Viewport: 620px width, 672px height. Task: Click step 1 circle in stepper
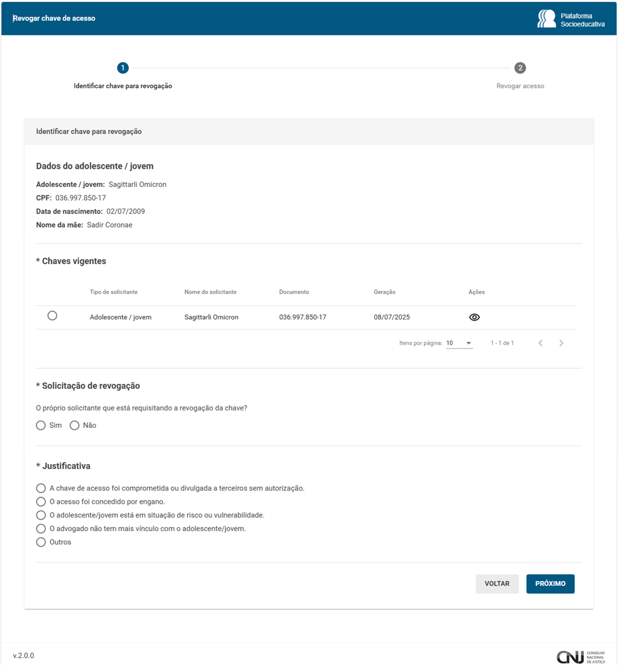[x=123, y=68]
